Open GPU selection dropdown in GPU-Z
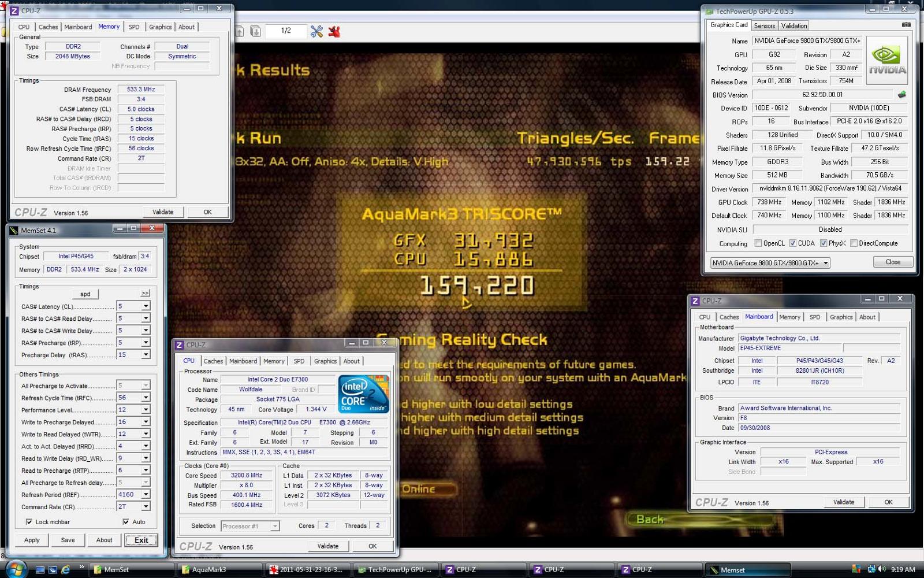924x578 pixels. 826,263
